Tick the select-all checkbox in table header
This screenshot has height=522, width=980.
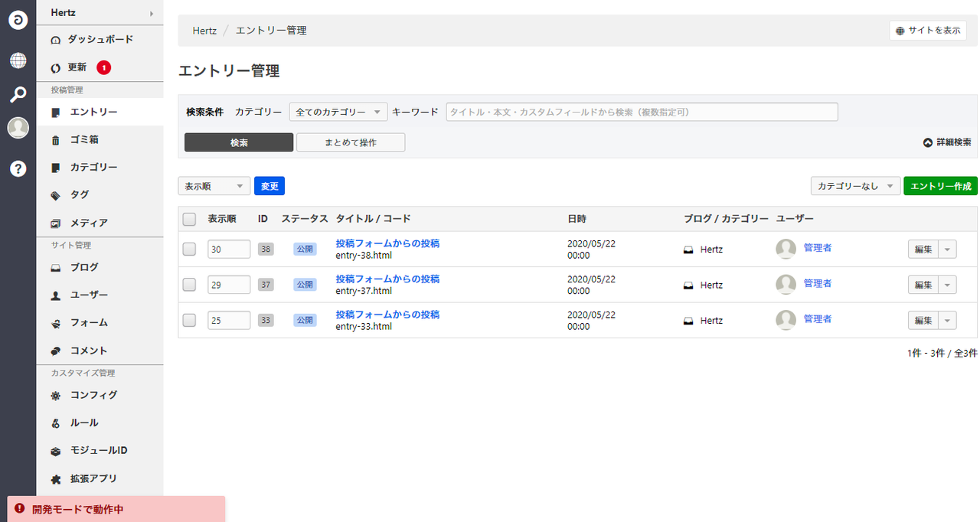click(x=190, y=220)
